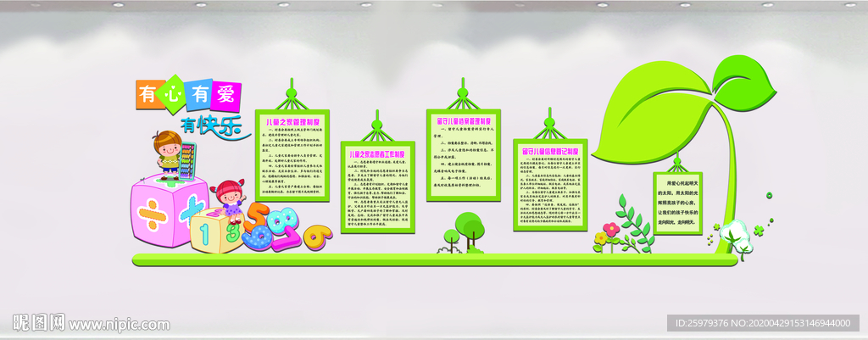This screenshot has height=340, width=868.
Task: Click the '用爱心托起明天的太阳' slogan board
Action: point(677,202)
